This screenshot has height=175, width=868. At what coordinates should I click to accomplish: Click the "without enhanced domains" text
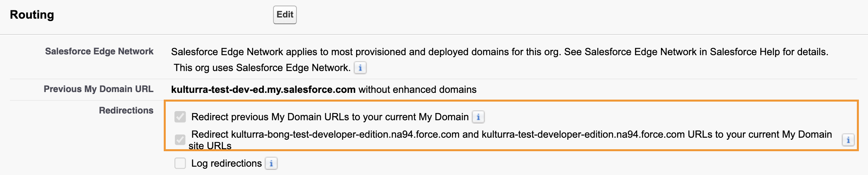click(x=417, y=90)
